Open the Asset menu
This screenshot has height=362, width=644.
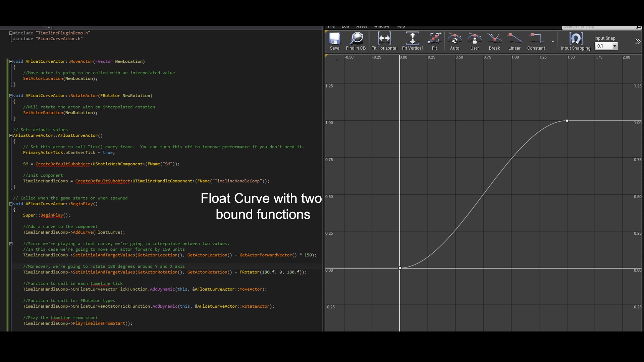click(362, 26)
